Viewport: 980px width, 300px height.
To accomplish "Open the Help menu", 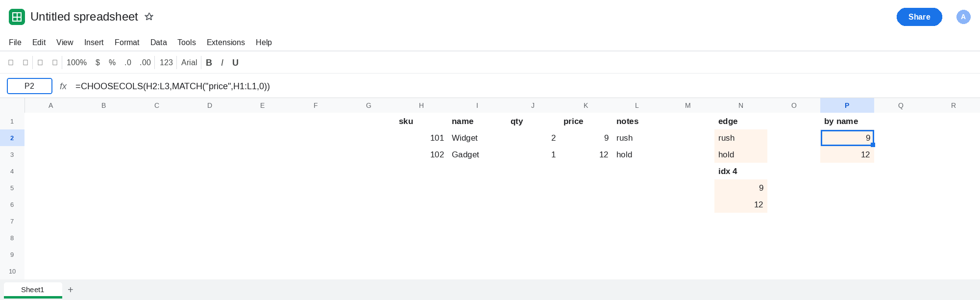I will point(264,42).
